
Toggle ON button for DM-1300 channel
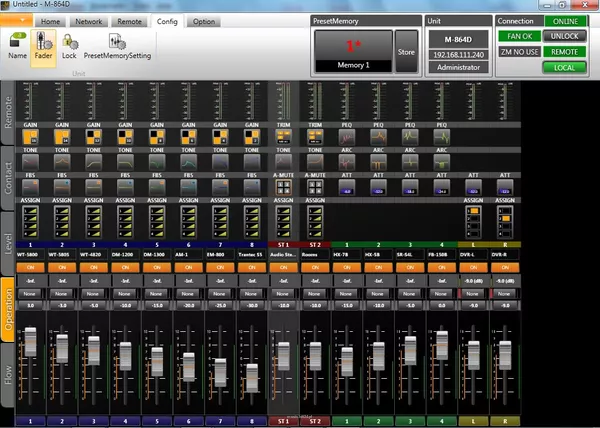click(157, 267)
